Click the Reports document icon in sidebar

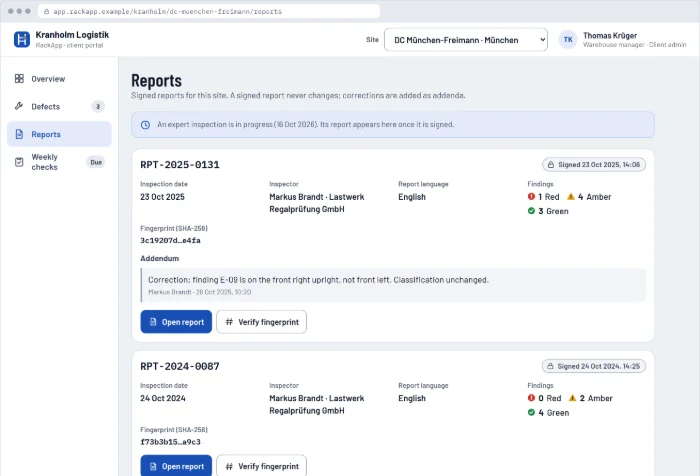[19, 134]
